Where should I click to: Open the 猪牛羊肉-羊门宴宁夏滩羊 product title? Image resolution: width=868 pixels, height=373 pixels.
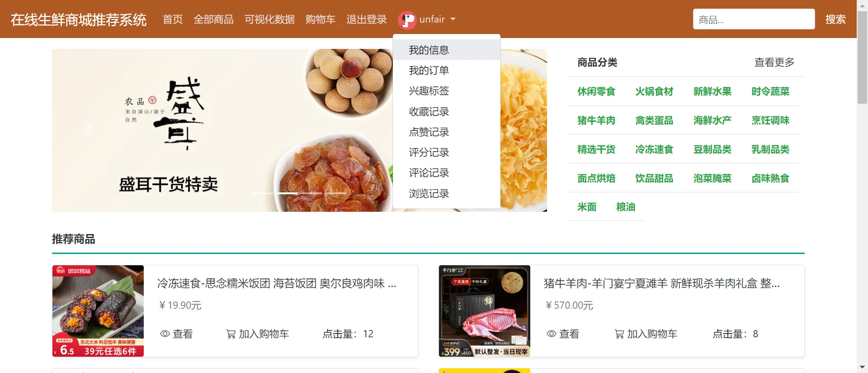click(662, 283)
